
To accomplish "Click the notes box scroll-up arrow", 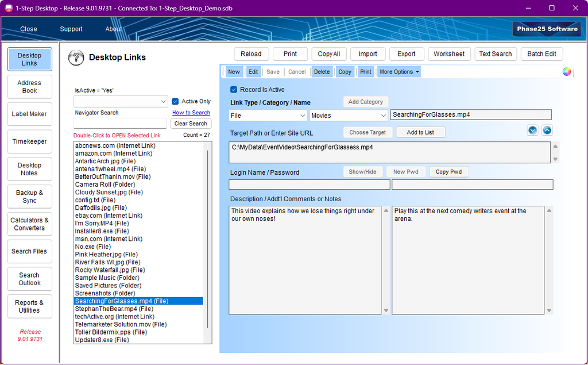I will pos(549,210).
